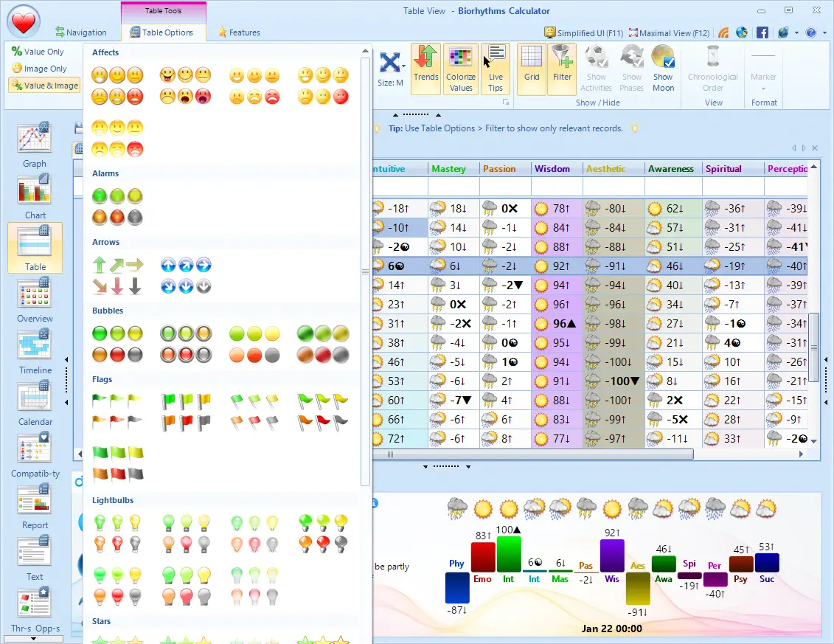Click Maximal View (F12) button
Image resolution: width=834 pixels, height=644 pixels.
pos(669,33)
